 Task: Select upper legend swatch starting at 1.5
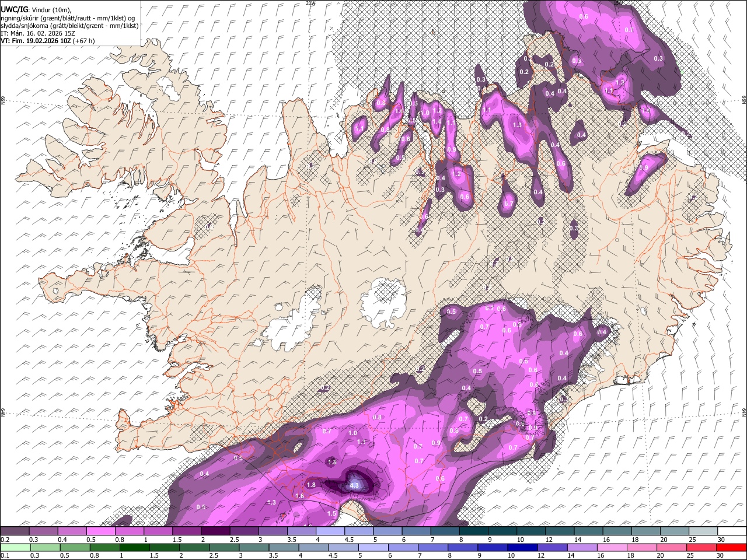pos(187,531)
